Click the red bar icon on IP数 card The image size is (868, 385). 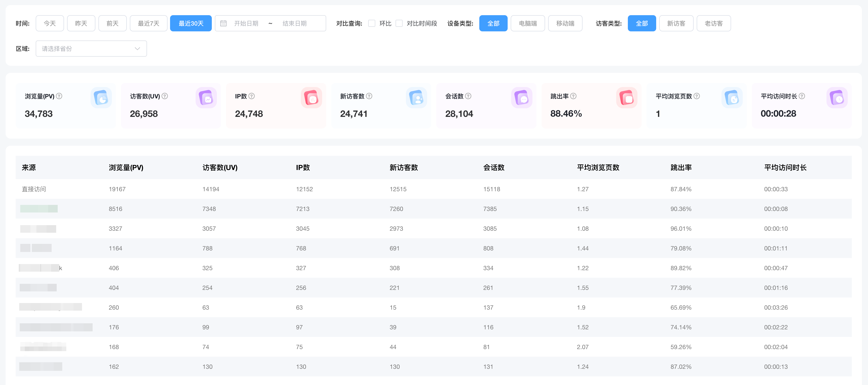311,98
